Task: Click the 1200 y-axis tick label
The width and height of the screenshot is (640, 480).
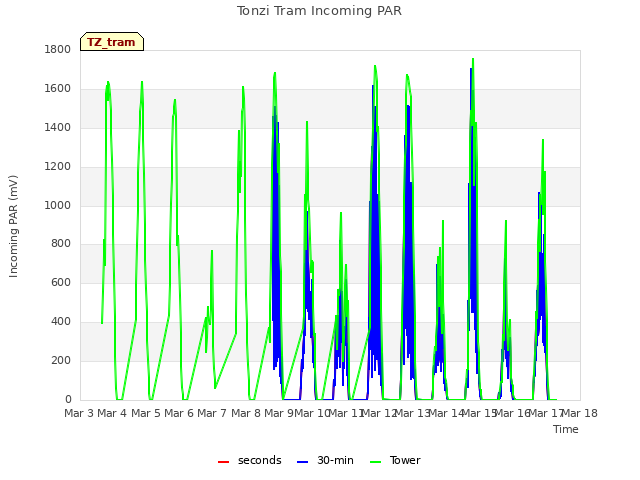Action: (x=58, y=166)
